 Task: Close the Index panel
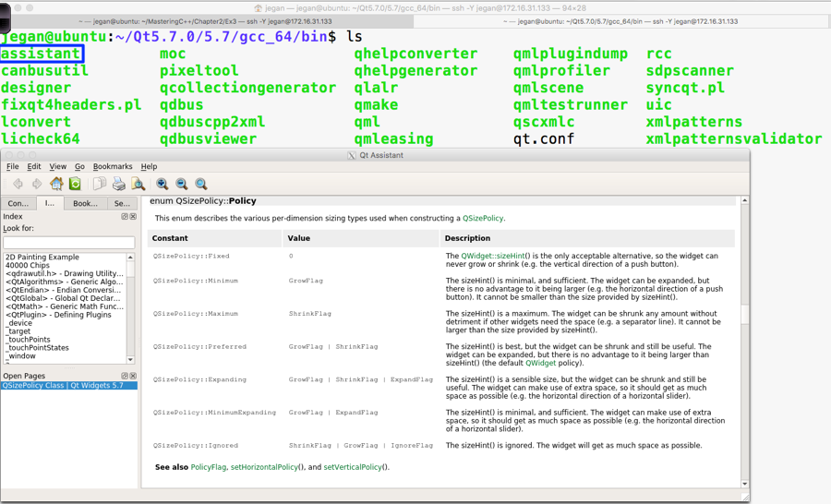133,217
